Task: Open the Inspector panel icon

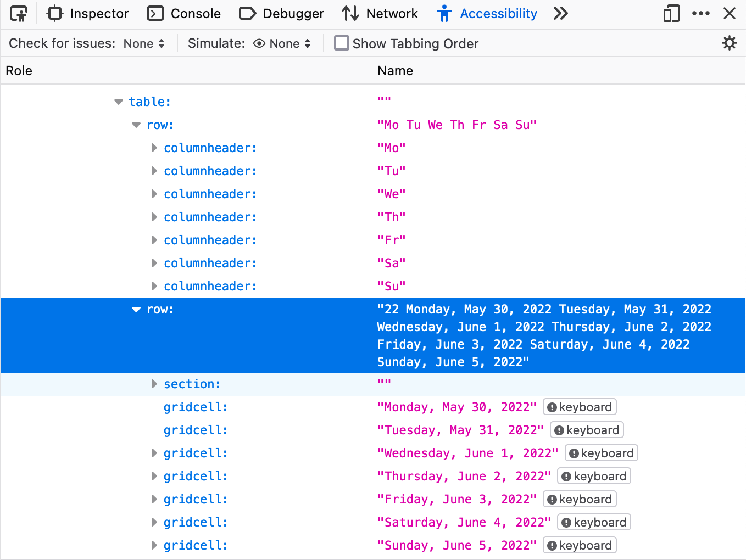Action: (54, 13)
